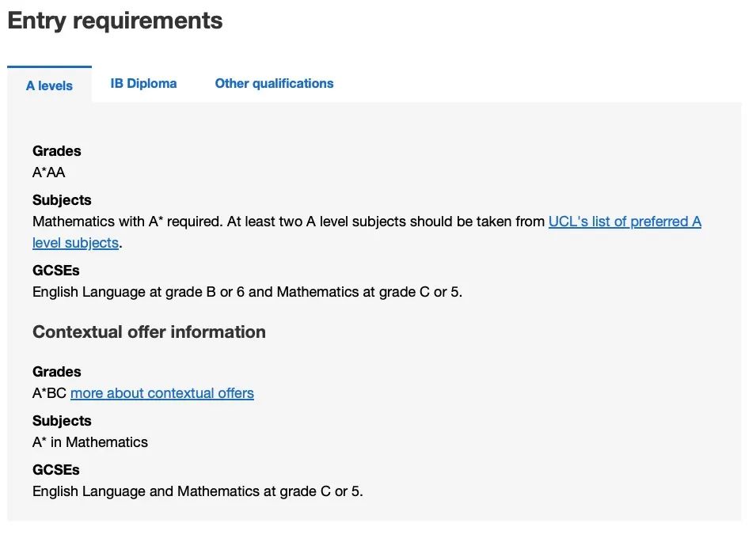Screen dimensions: 756x538
Task: Follow the 'more about contextual offers' link
Action: 162,393
